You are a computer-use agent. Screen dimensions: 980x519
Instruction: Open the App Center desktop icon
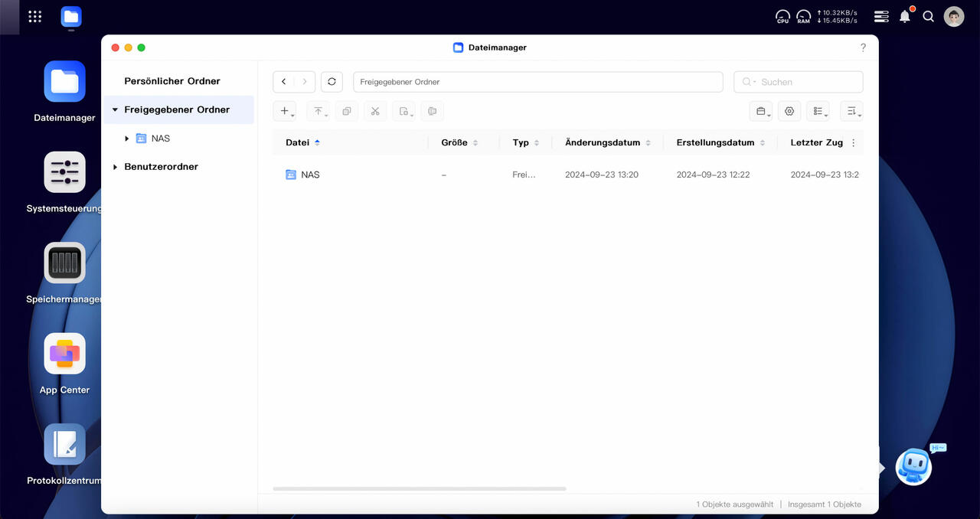tap(64, 353)
